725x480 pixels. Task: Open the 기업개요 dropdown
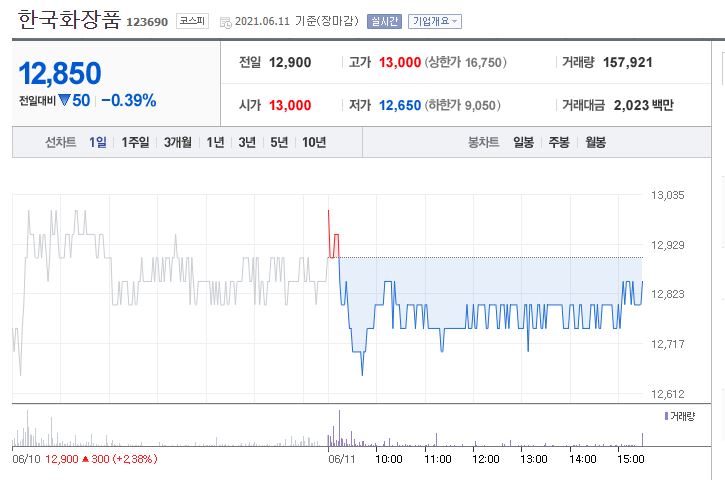click(x=435, y=21)
